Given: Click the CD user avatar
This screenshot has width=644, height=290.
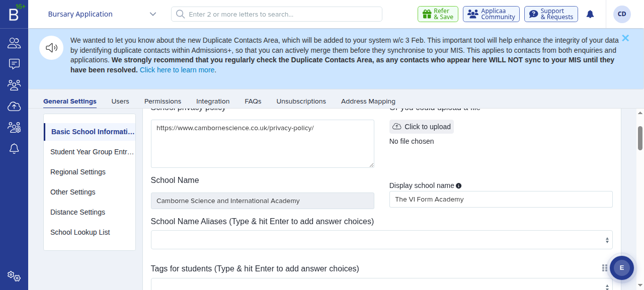Looking at the screenshot, I should [x=622, y=14].
